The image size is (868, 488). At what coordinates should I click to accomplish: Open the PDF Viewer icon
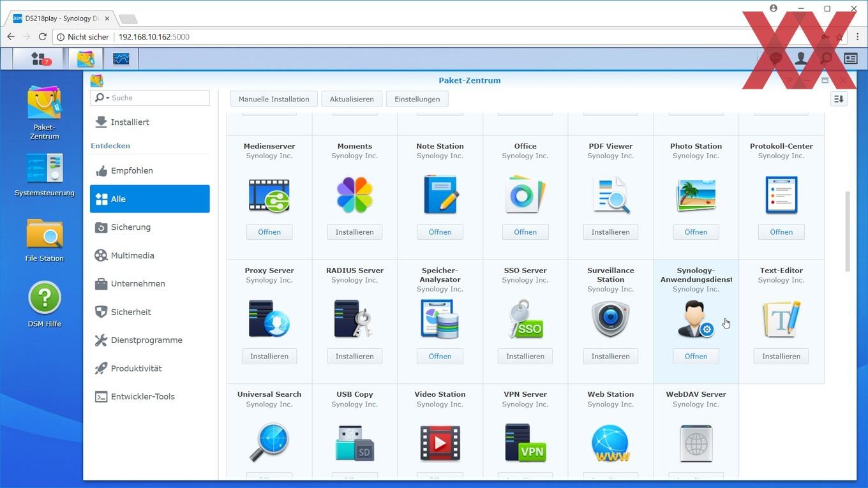pos(611,195)
